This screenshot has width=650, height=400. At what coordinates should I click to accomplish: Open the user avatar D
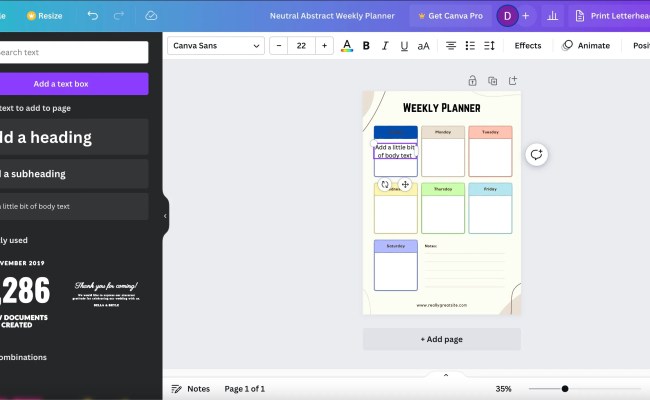tap(507, 16)
